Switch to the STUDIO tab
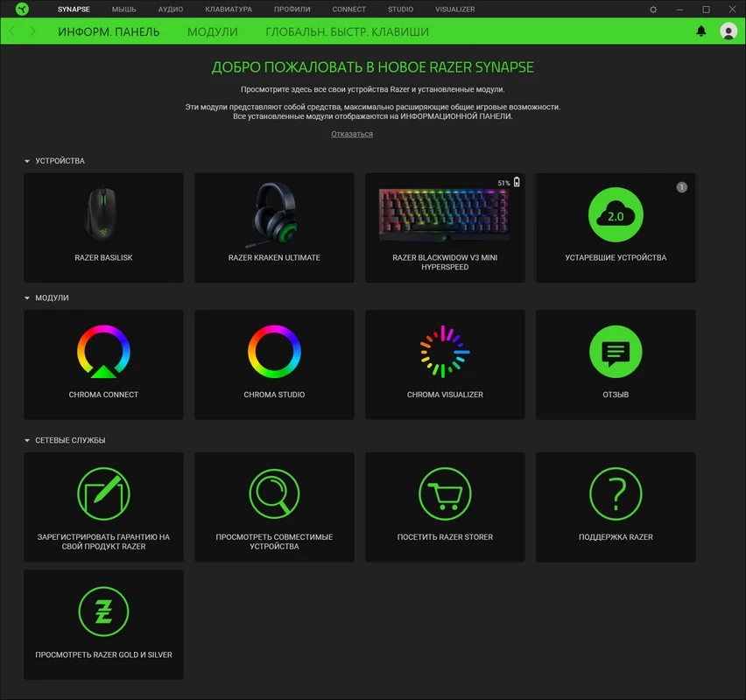The width and height of the screenshot is (746, 700). [400, 9]
